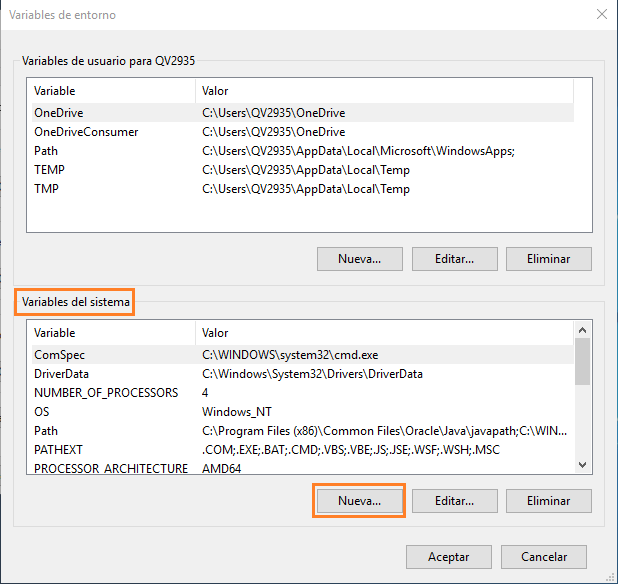The height and width of the screenshot is (584, 618).
Task: Click Editar under Variables del sistema
Action: 454,500
